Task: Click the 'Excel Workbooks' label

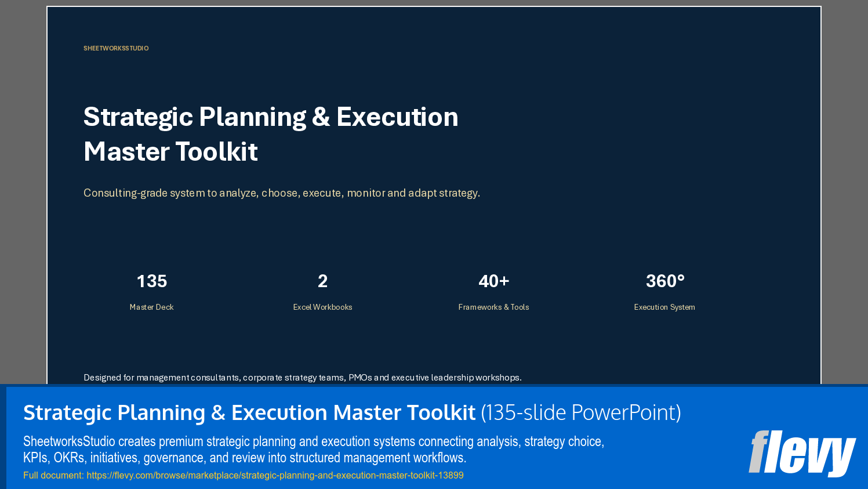Action: [323, 307]
